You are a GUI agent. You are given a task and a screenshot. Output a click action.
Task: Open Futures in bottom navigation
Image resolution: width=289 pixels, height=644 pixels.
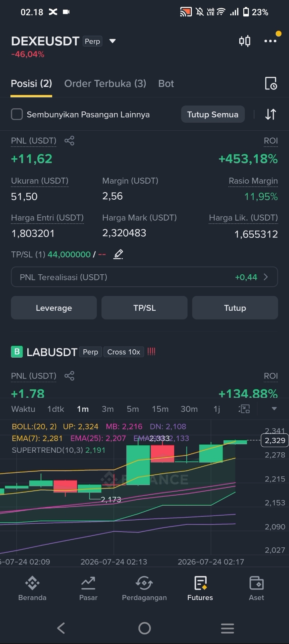point(200,588)
